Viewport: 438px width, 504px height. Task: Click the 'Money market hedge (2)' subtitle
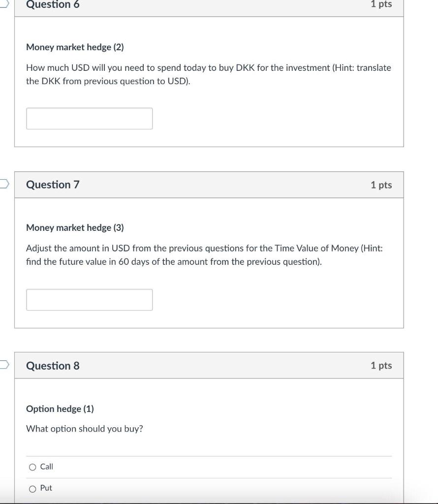(x=75, y=47)
